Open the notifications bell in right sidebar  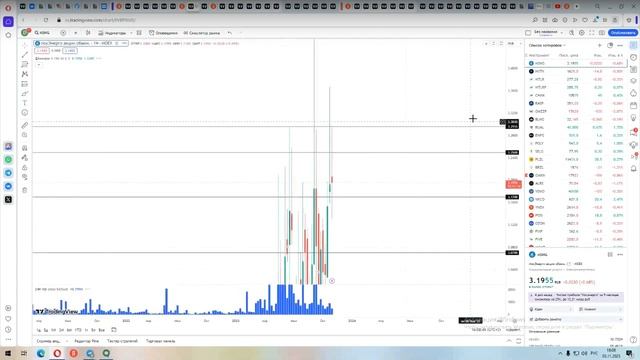click(633, 169)
